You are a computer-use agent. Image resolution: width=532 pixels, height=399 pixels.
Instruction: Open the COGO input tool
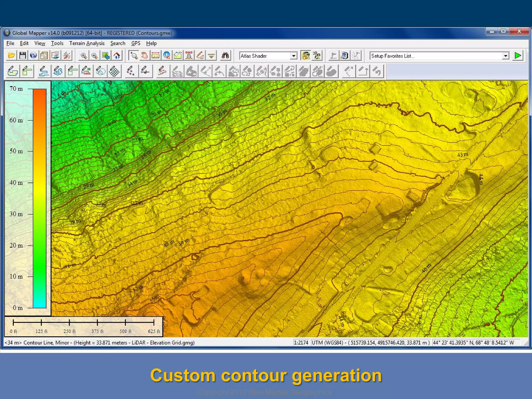[87, 71]
